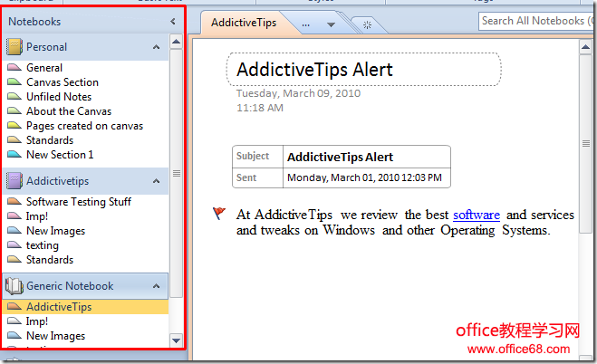Click the date Tuesday, March 09, 2010

click(x=298, y=93)
